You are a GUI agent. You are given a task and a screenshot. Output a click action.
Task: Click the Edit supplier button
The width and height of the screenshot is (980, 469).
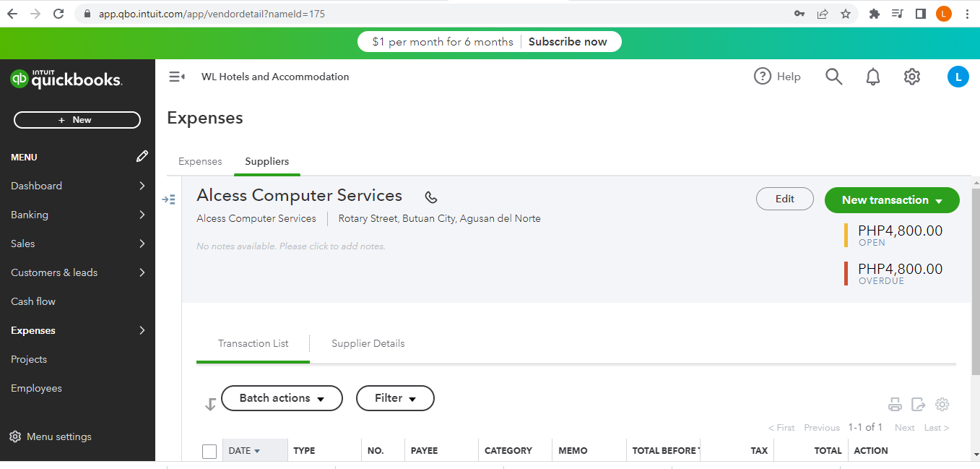click(785, 199)
